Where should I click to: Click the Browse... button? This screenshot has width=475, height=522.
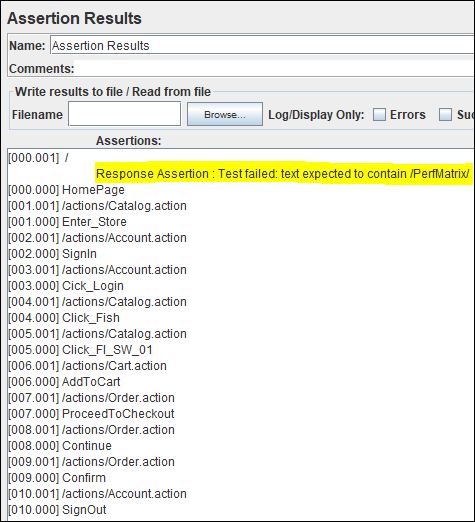[x=225, y=114]
